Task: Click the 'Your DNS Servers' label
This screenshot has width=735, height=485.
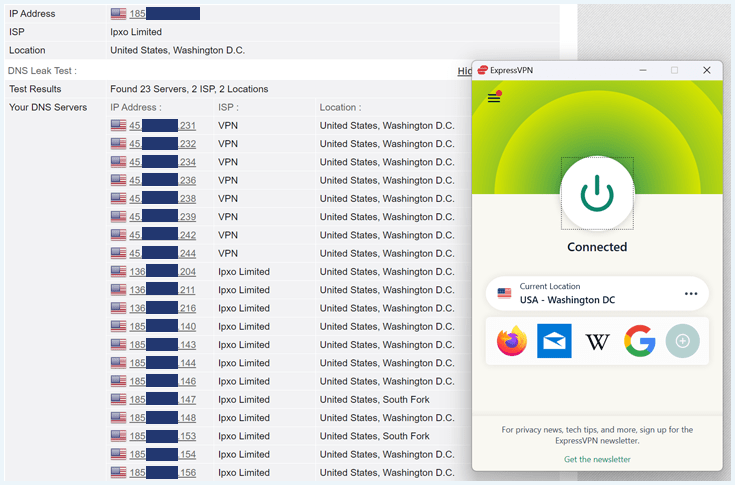Action: point(48,107)
